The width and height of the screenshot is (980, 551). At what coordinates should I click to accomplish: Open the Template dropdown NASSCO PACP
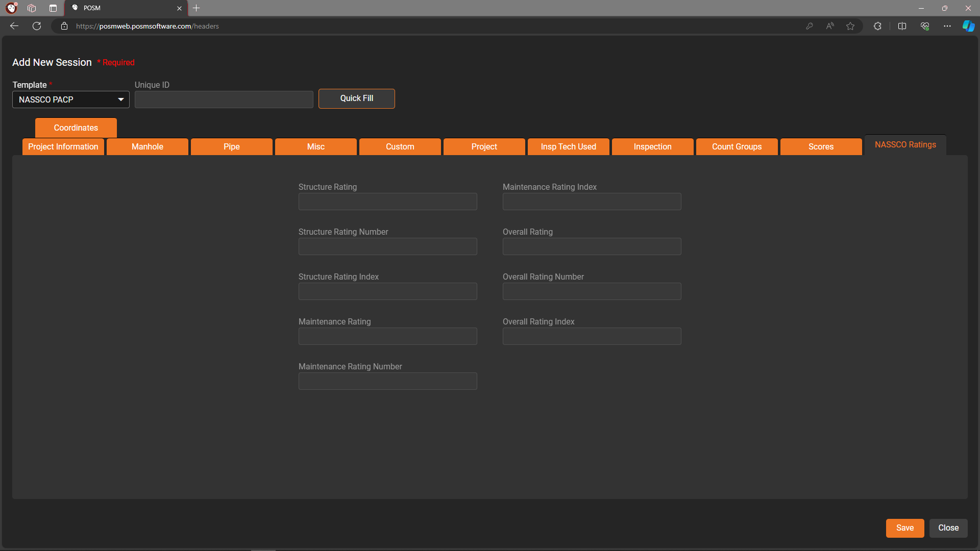click(x=71, y=99)
